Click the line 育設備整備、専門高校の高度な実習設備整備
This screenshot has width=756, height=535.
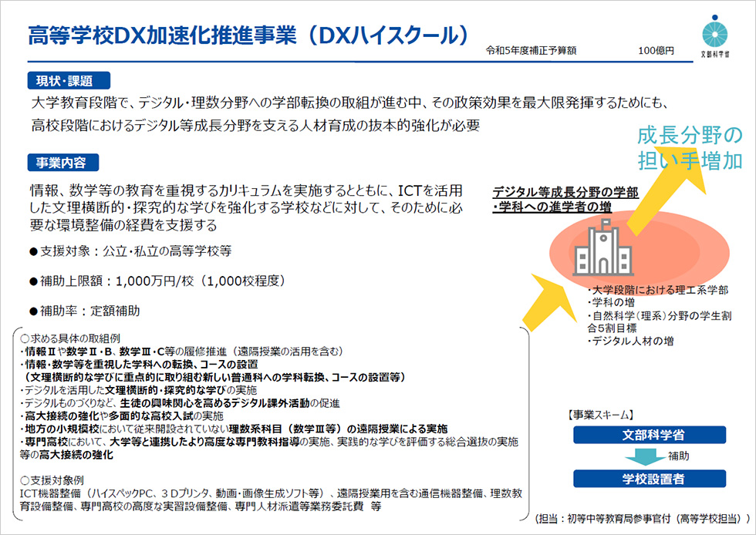(201, 506)
